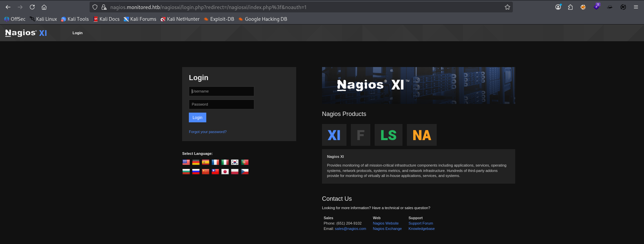This screenshot has height=244, width=644.
Task: Open the browser home page
Action: coord(44,7)
